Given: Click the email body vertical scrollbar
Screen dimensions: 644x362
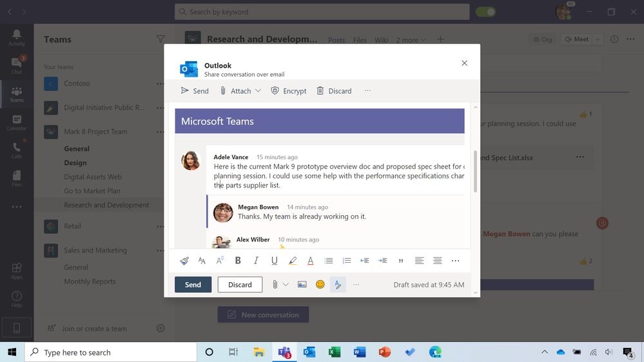Looking at the screenshot, I should click(475, 171).
